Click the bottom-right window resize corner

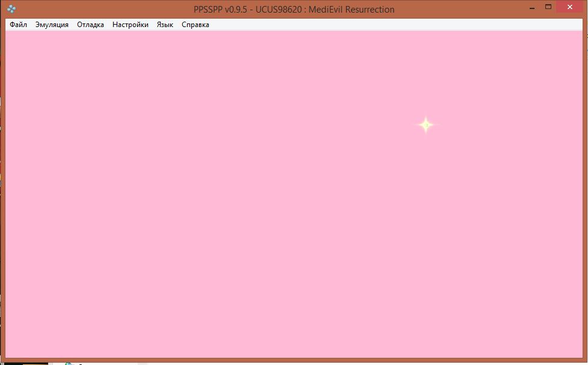(585, 360)
